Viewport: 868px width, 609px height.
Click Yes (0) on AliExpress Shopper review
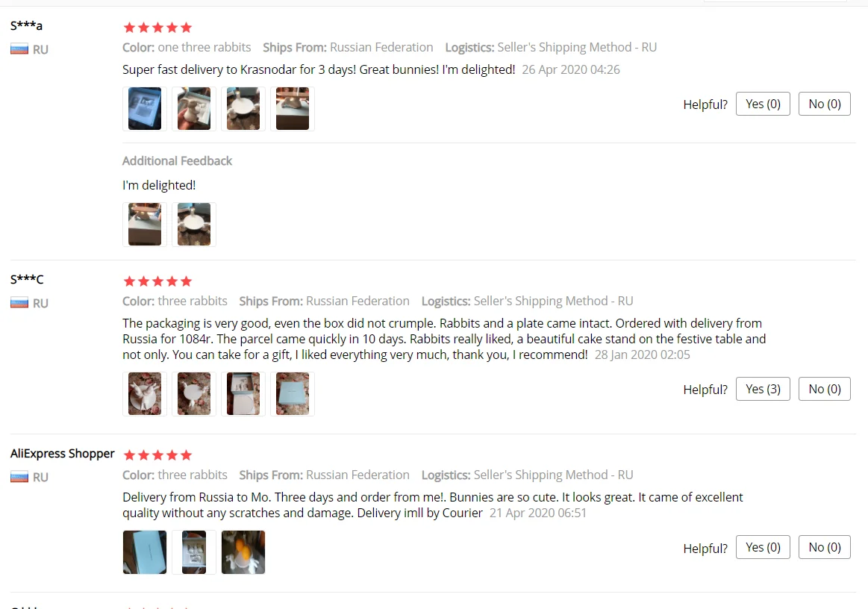[763, 548]
